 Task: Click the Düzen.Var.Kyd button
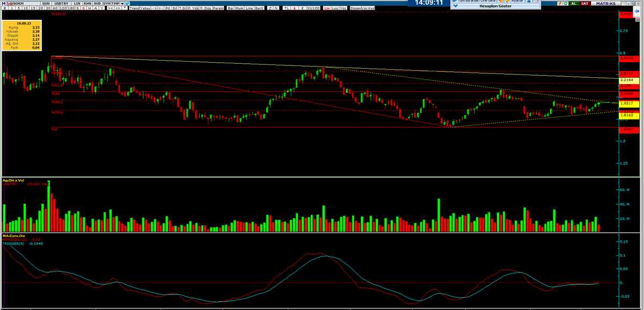tap(362, 9)
